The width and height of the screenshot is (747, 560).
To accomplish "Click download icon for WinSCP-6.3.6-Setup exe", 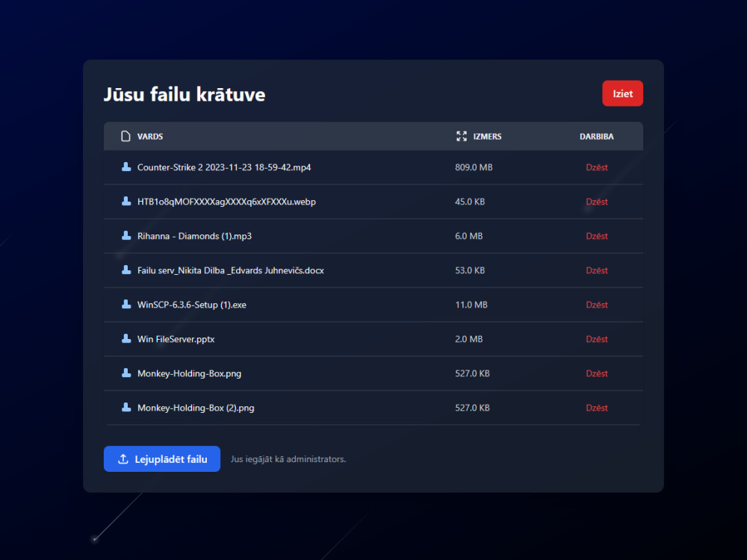I will pyautogui.click(x=126, y=304).
